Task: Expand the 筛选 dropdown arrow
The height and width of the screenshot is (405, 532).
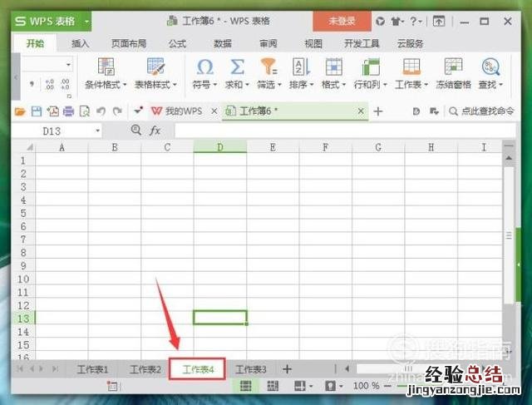Action: tap(279, 85)
